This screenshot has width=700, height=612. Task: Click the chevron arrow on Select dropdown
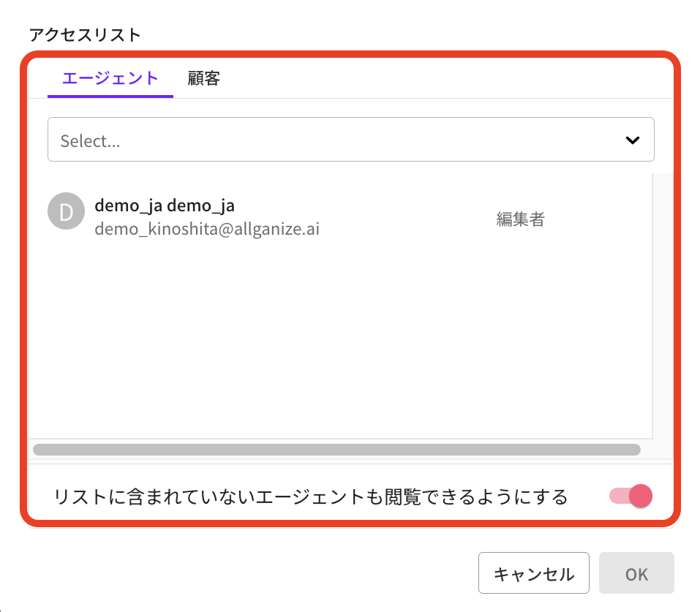click(633, 140)
